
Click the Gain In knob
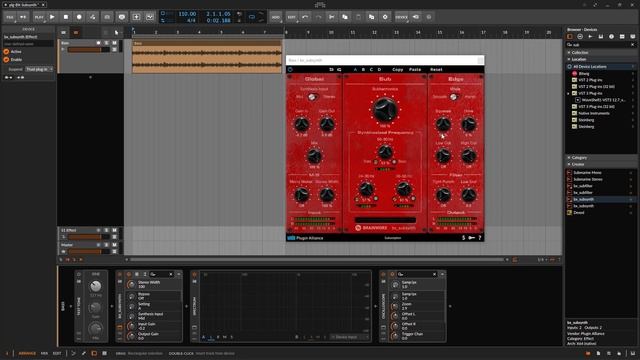point(302,124)
